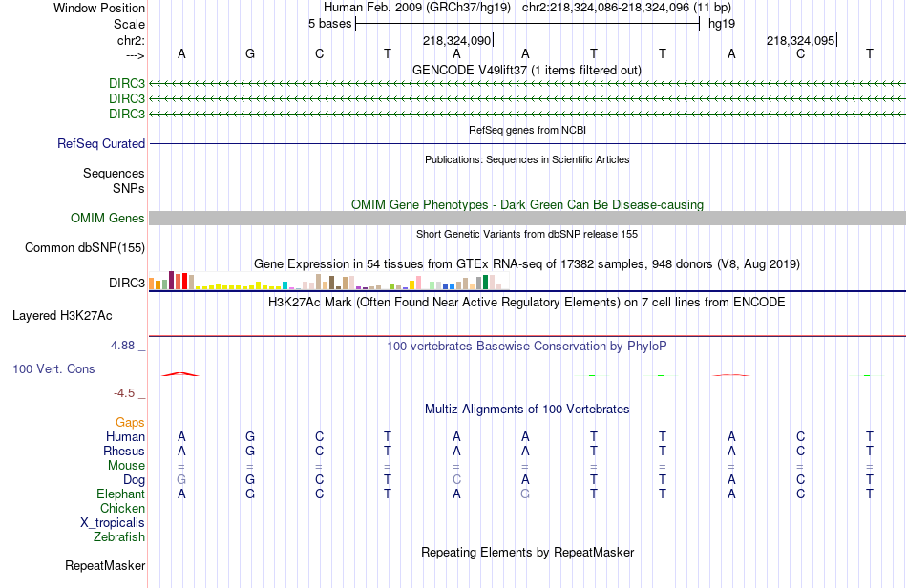Select the Mouse alignment row label
This screenshot has width=907, height=588.
point(126,466)
